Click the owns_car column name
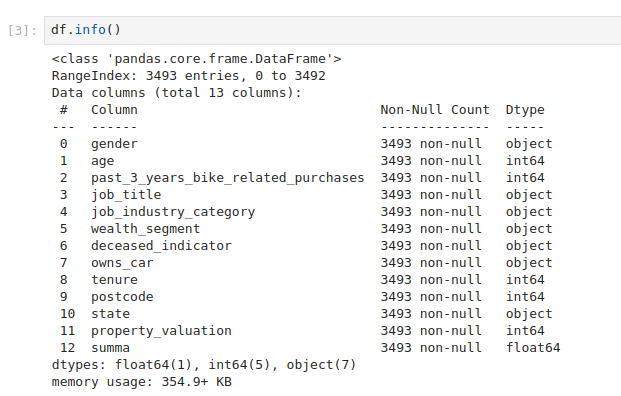This screenshot has height=396, width=621. pos(122,263)
